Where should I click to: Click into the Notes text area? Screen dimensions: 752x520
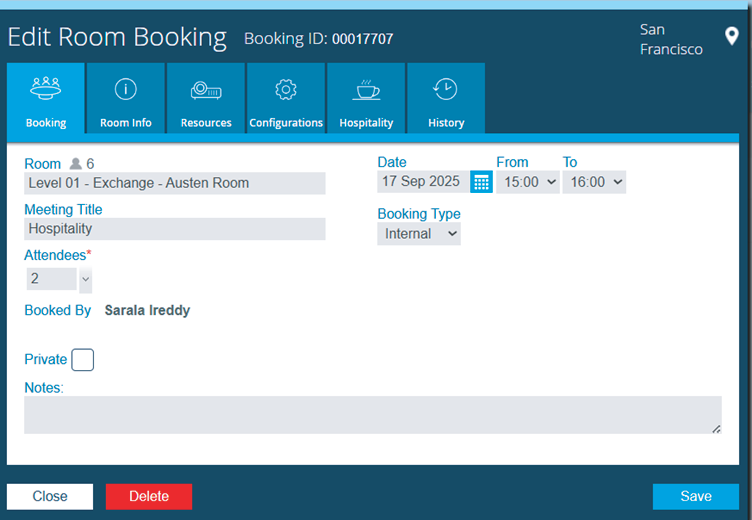pyautogui.click(x=372, y=415)
